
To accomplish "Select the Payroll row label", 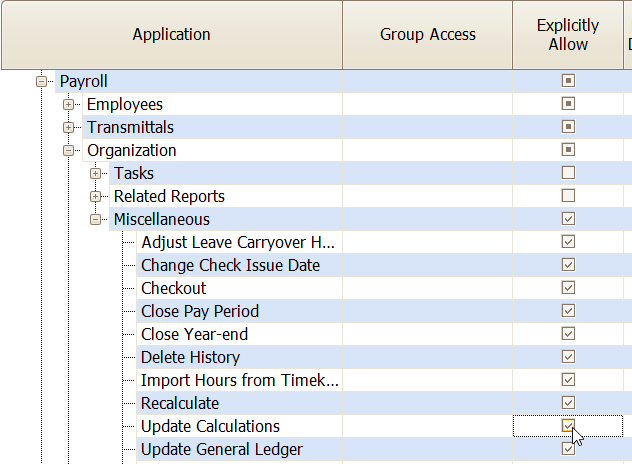I will point(83,81).
